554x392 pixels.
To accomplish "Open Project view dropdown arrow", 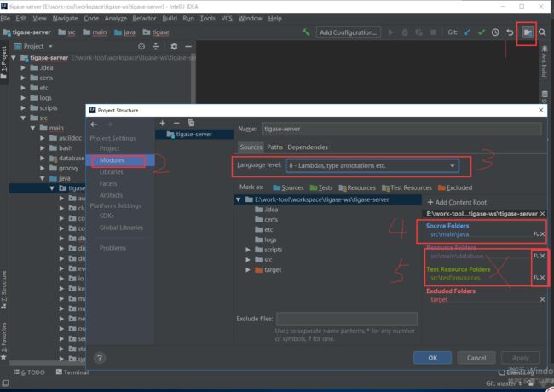I will (x=50, y=46).
